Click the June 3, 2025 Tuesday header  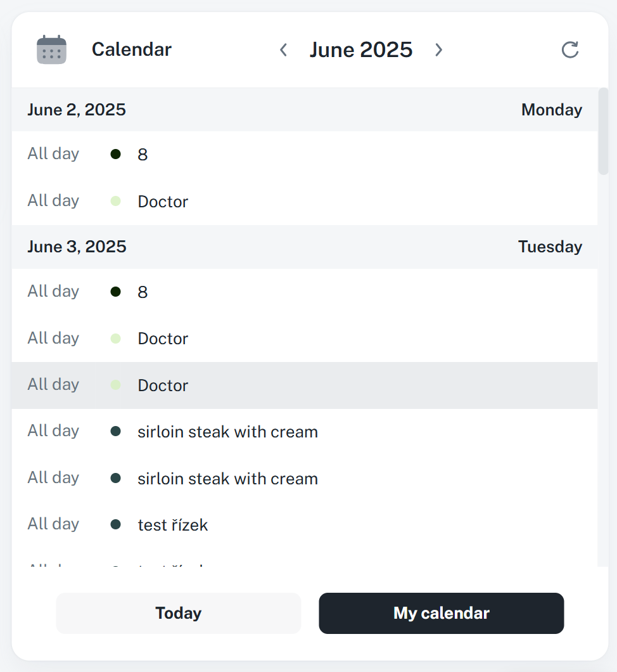[304, 247]
